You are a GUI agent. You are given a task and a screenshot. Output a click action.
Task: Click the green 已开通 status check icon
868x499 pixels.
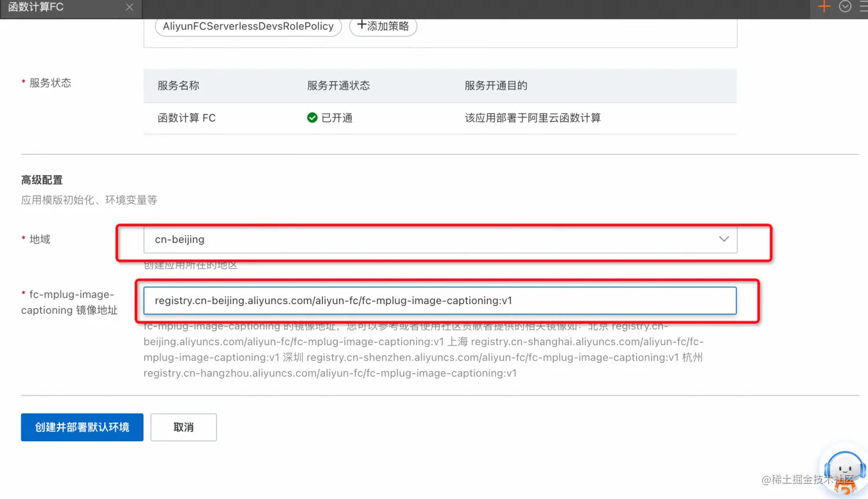click(x=312, y=118)
